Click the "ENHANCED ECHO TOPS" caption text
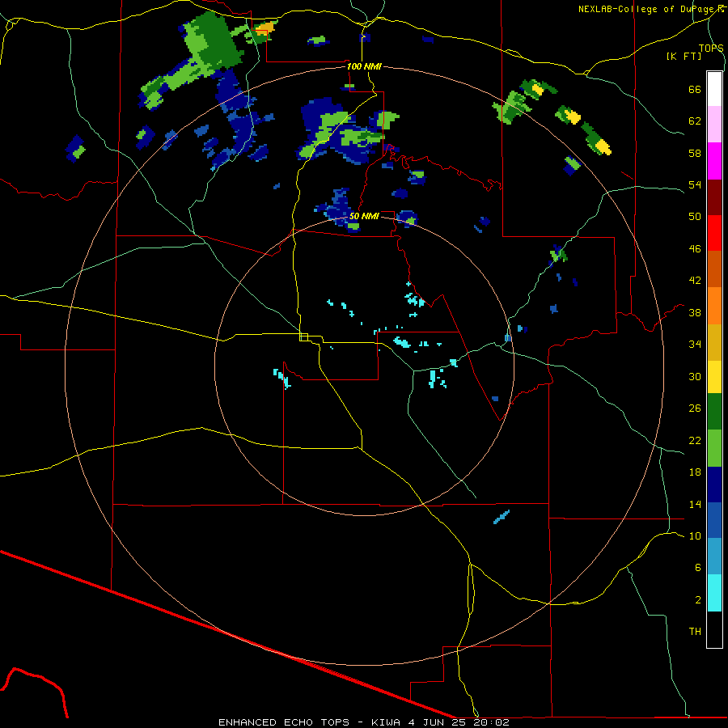728x728 pixels. click(284, 722)
